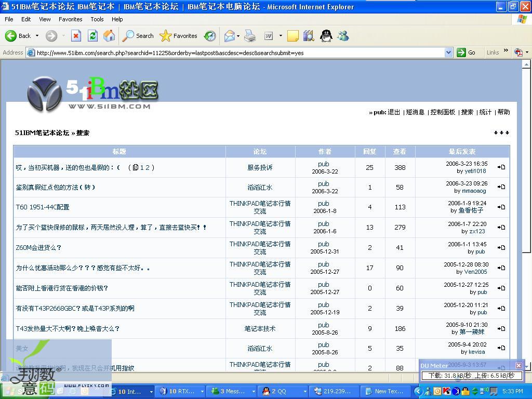Click the vertical scrollbar thumb
The height and width of the screenshot is (399, 532).
[526, 160]
